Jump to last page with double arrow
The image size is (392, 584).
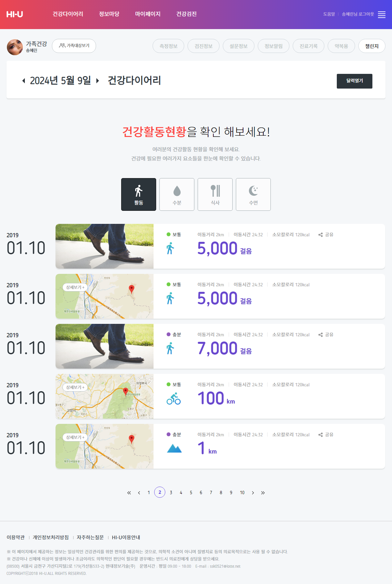point(263,493)
